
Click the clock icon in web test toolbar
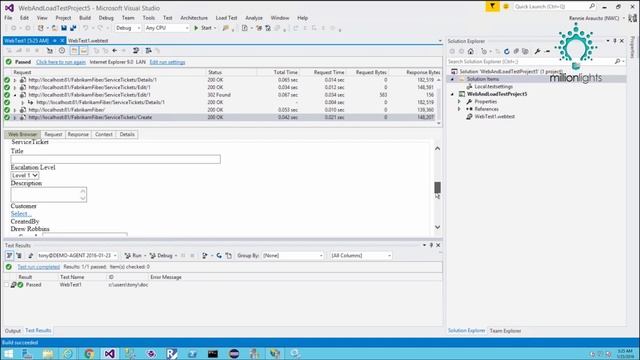[62, 51]
